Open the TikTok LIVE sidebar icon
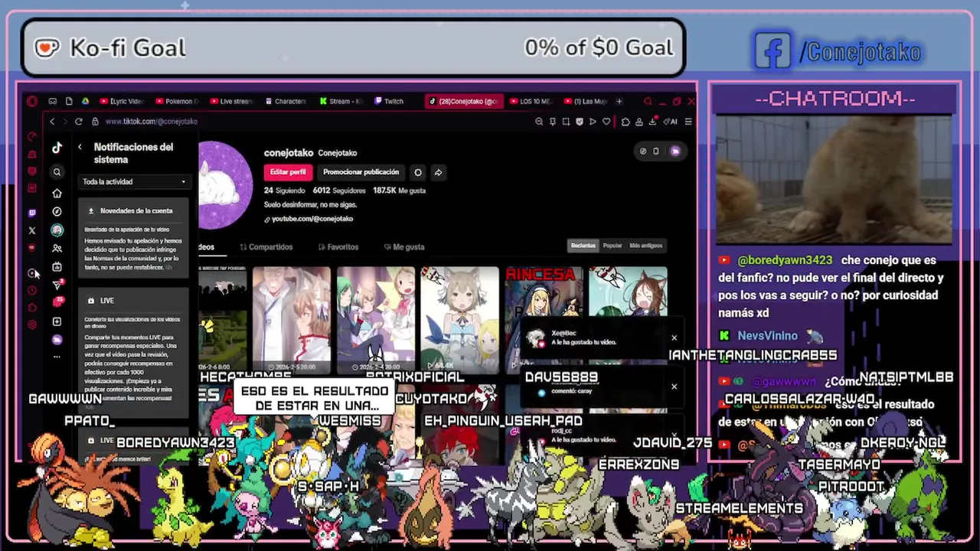 point(57,267)
